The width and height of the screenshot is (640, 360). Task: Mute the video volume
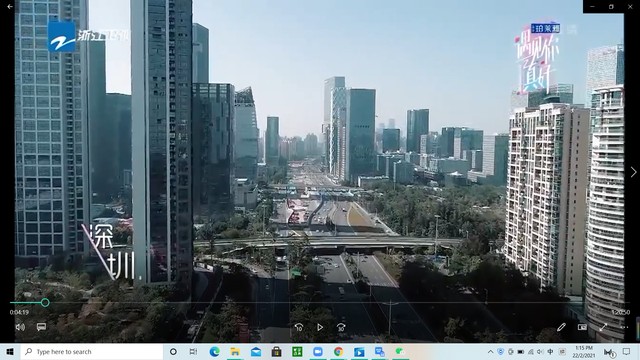[x=20, y=327]
